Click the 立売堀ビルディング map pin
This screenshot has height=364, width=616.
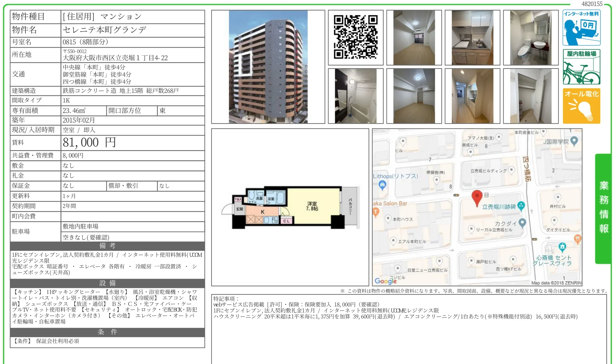[511, 170]
